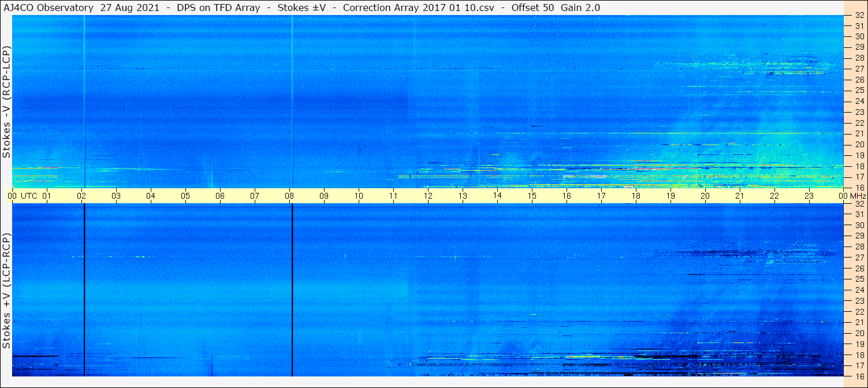Click the 27 MHz label of lower Stokes +V panel

[x=859, y=258]
